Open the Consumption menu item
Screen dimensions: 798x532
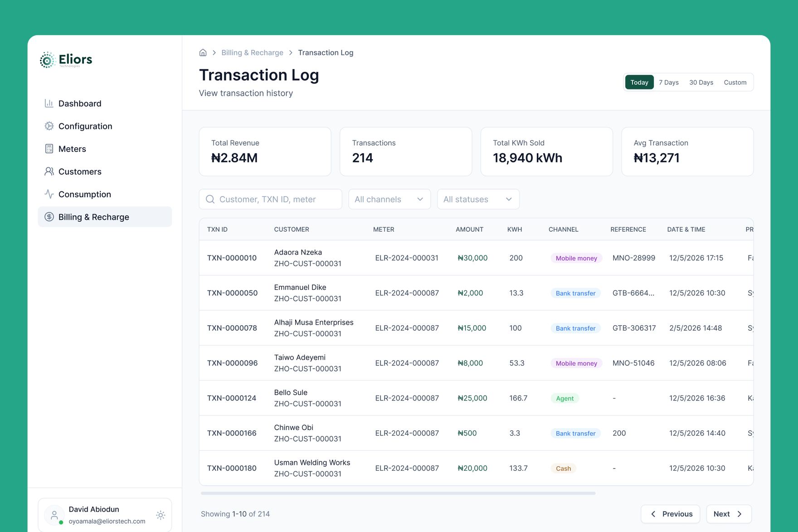click(105, 194)
